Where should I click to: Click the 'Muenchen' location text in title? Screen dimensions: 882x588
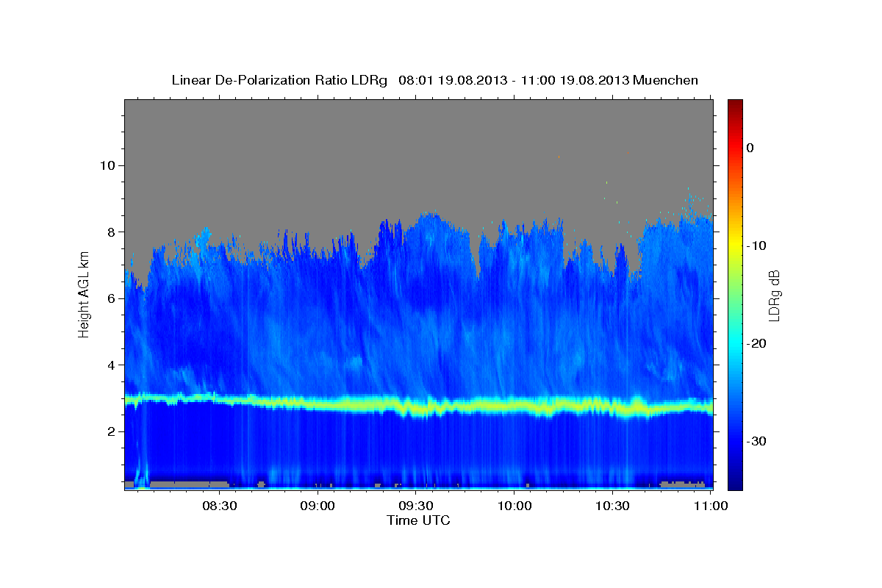tap(666, 80)
